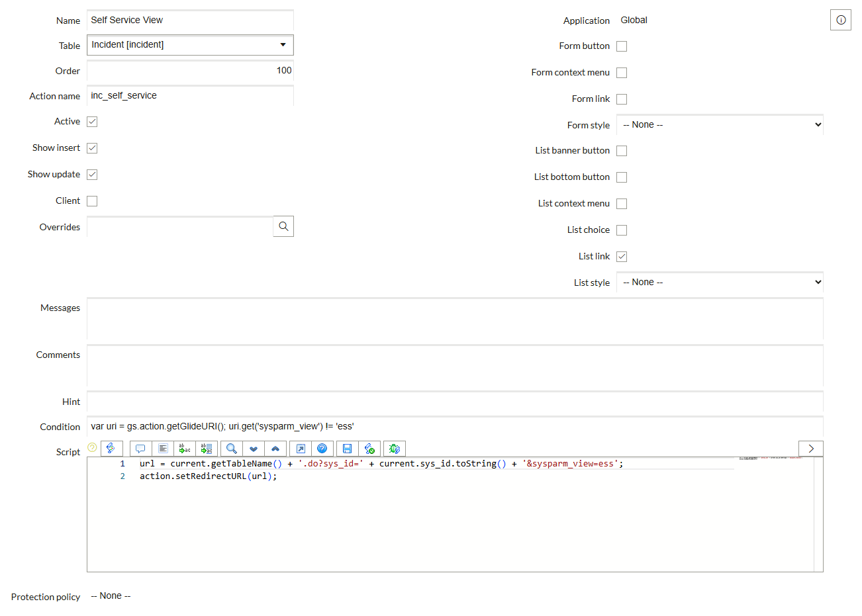The image size is (862, 616).
Task: Click the format code icon
Action: tap(163, 449)
